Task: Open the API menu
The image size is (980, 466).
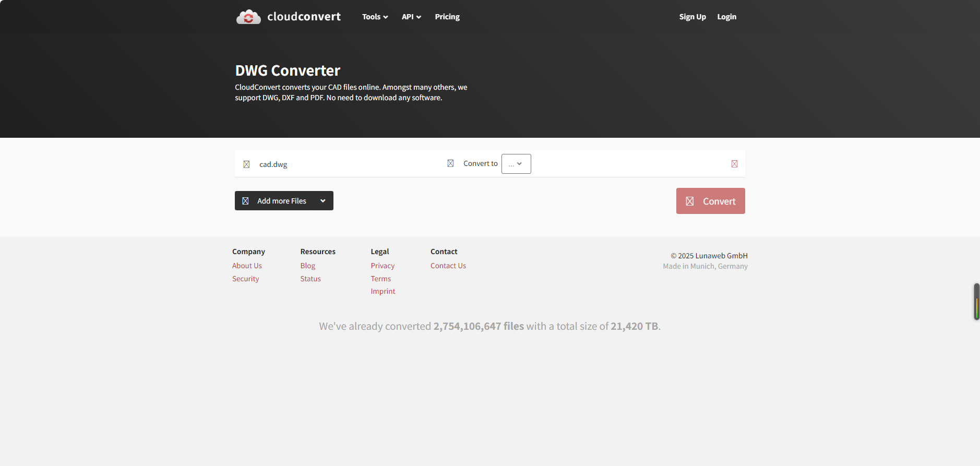Action: [411, 17]
